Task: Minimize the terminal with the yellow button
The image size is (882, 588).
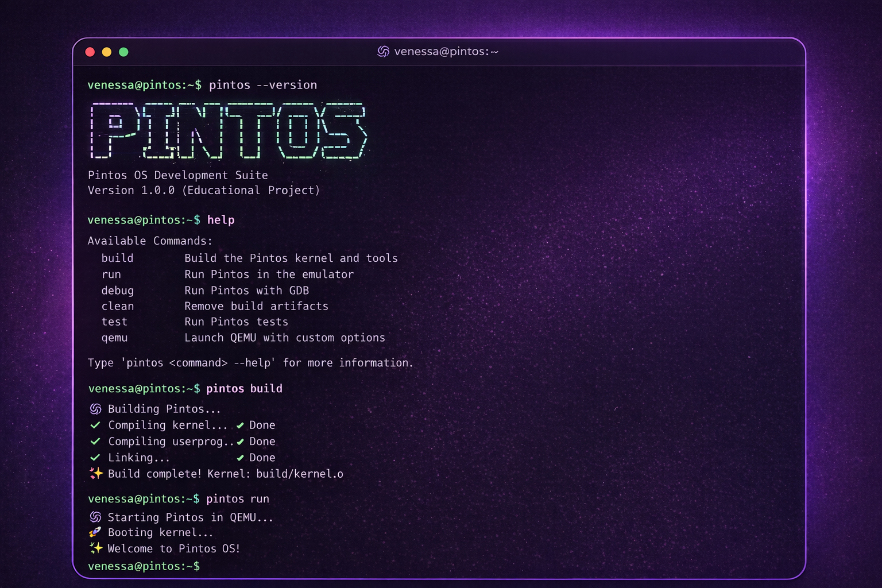Action: point(107,52)
